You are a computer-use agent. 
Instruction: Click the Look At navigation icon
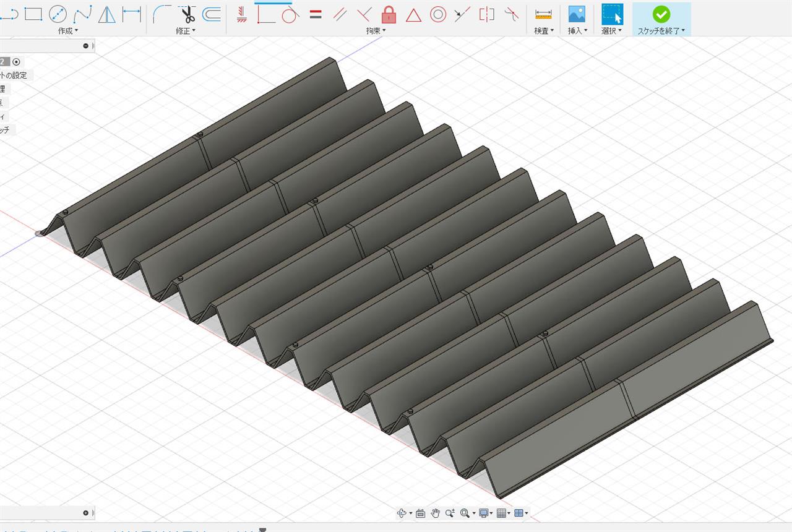[x=421, y=513]
